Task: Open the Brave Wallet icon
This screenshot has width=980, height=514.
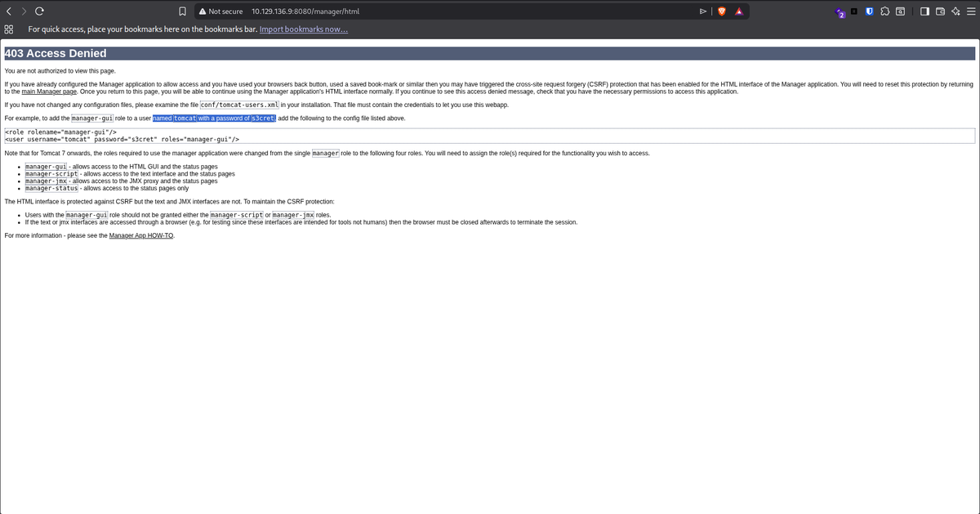Action: (939, 11)
